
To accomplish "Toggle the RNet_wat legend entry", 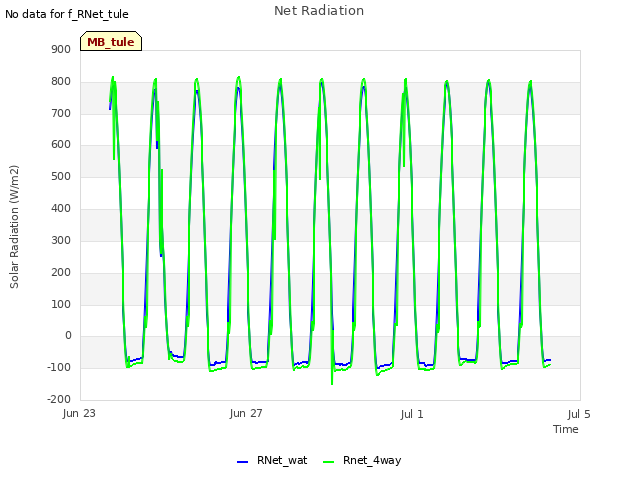I will pyautogui.click(x=272, y=460).
